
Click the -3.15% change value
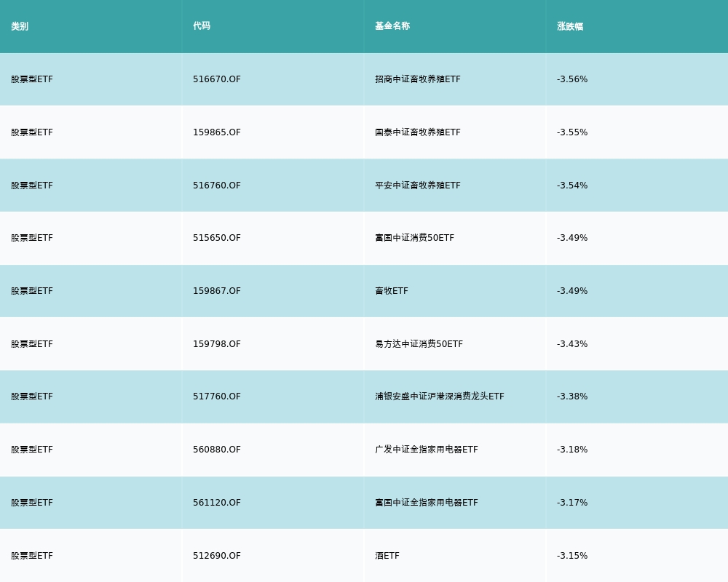tap(572, 556)
